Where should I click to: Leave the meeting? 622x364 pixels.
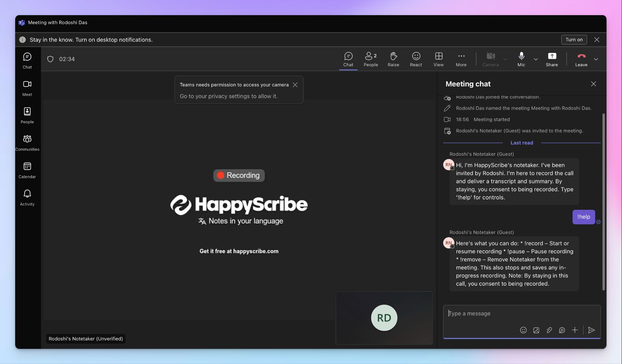pyautogui.click(x=581, y=59)
